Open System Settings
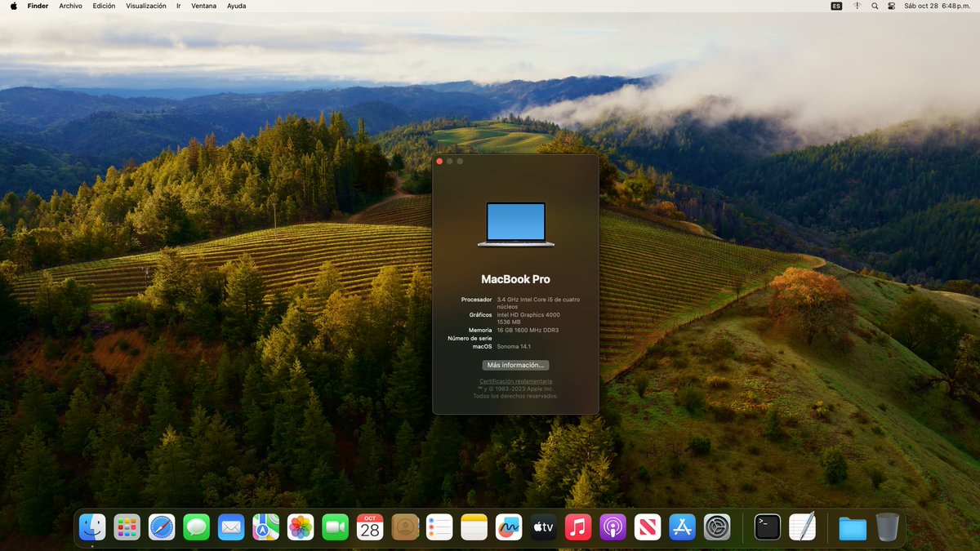Screen dimensions: 980x551 (x=717, y=527)
